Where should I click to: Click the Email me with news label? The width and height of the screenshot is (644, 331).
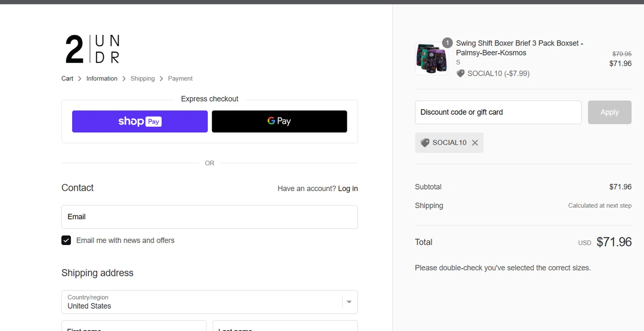[x=125, y=240]
